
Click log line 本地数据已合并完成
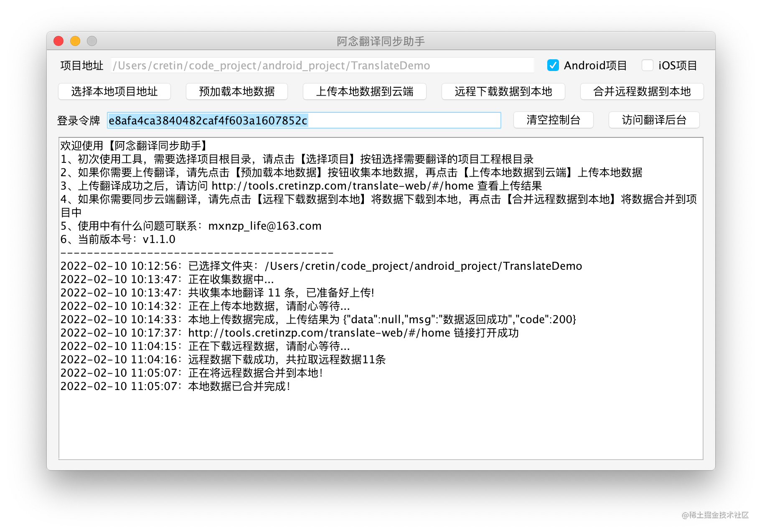175,386
